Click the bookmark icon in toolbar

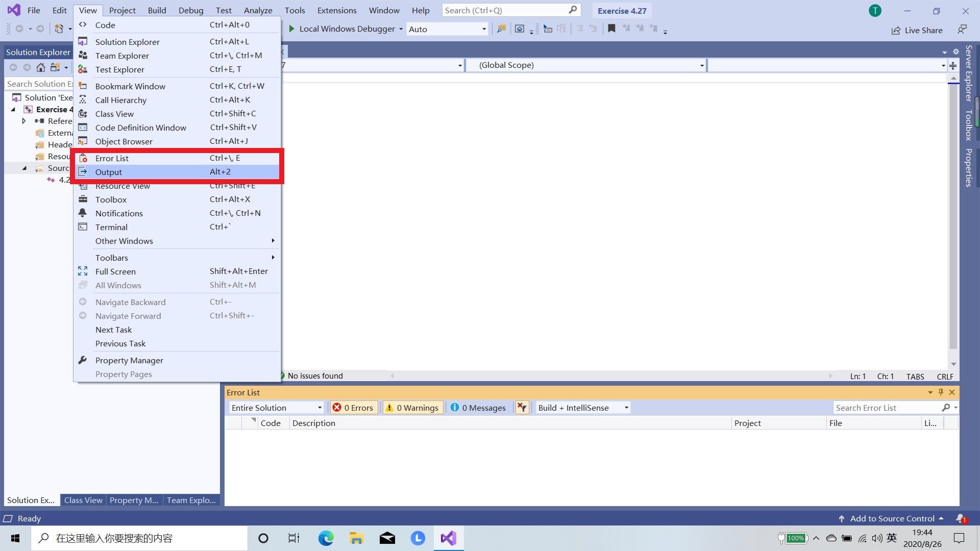pyautogui.click(x=611, y=29)
